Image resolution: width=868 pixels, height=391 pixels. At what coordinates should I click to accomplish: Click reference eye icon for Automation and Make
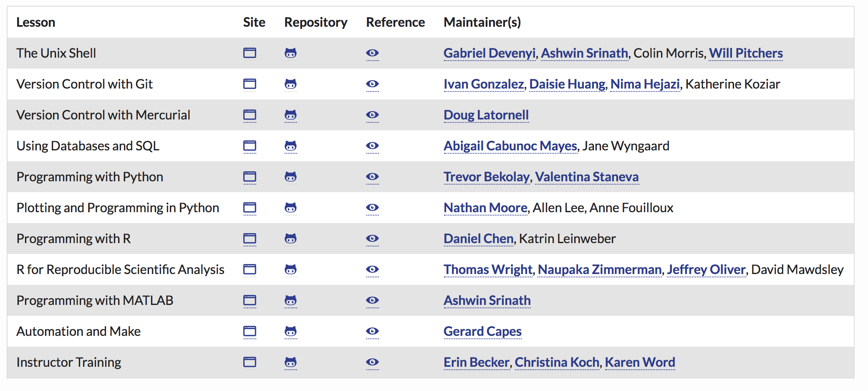click(x=372, y=331)
